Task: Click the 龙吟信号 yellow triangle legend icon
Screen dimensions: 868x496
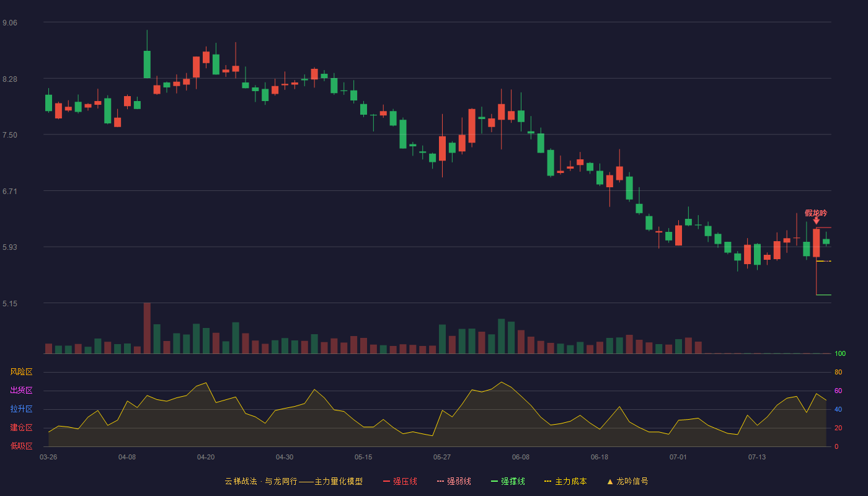Action: click(610, 481)
